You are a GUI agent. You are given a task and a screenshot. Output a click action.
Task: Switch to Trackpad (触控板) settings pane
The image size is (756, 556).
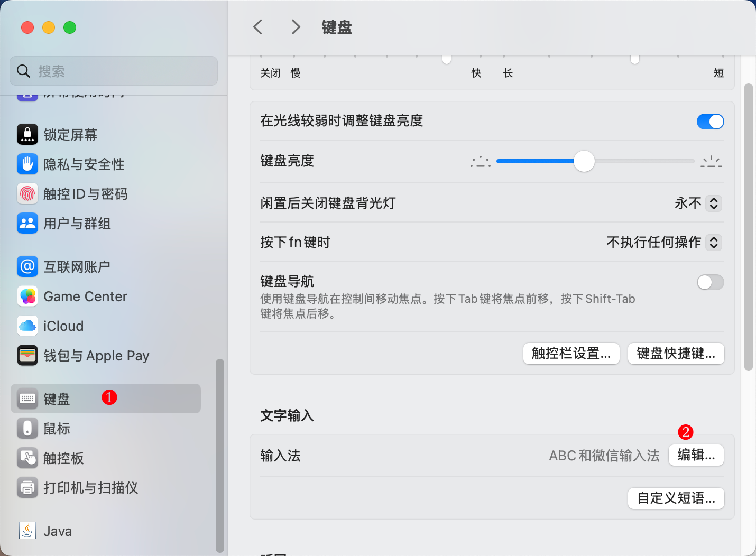[63, 458]
